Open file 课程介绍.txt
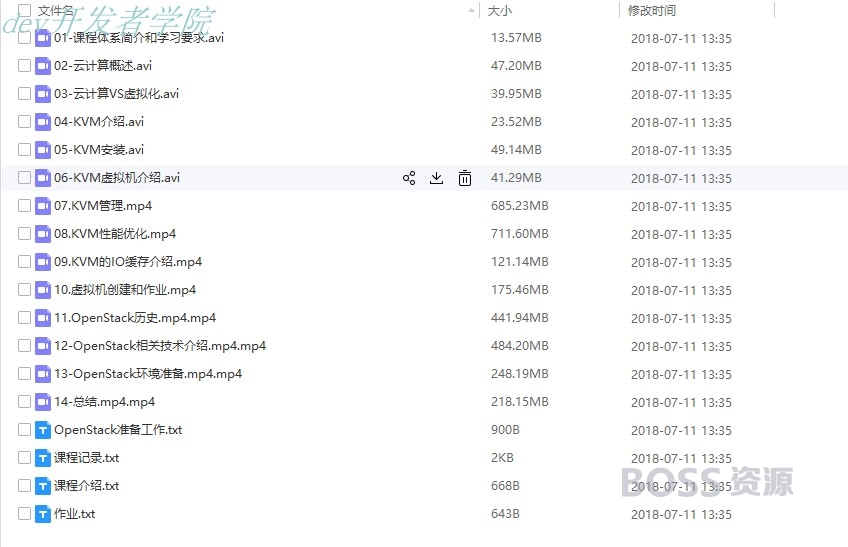 point(87,486)
